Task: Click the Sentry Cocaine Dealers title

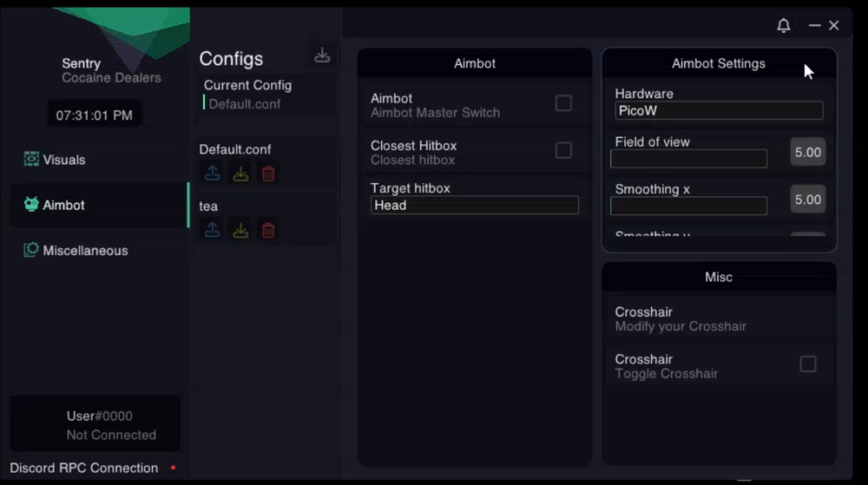Action: tap(111, 71)
